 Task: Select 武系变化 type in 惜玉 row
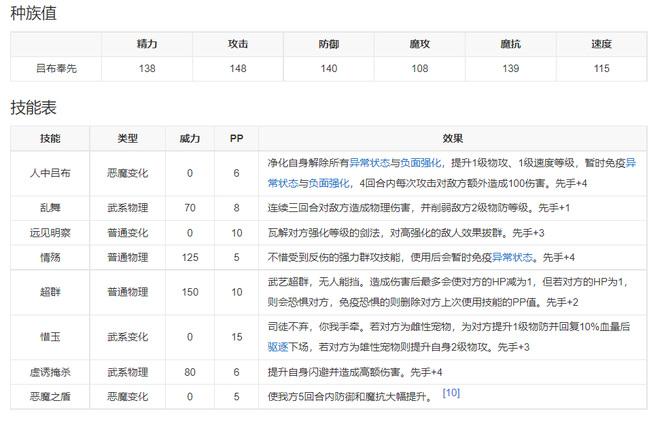127,337
